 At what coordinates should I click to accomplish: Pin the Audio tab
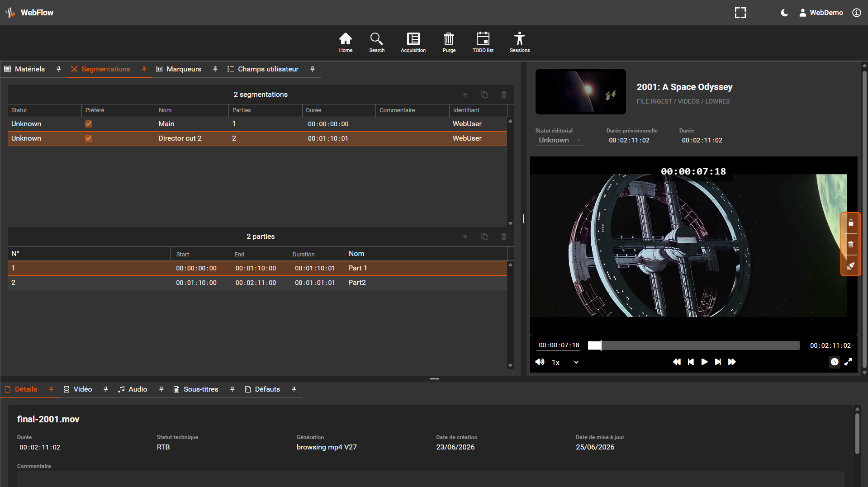(161, 389)
